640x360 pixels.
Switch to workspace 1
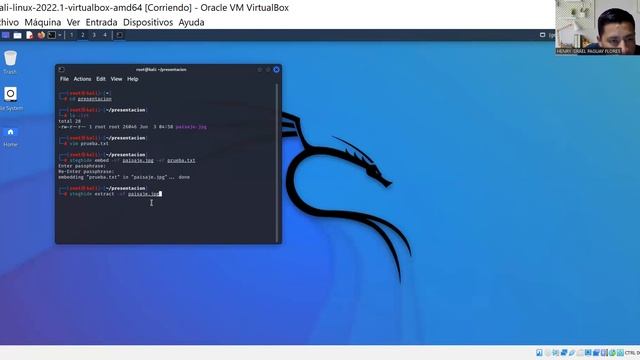(71, 35)
